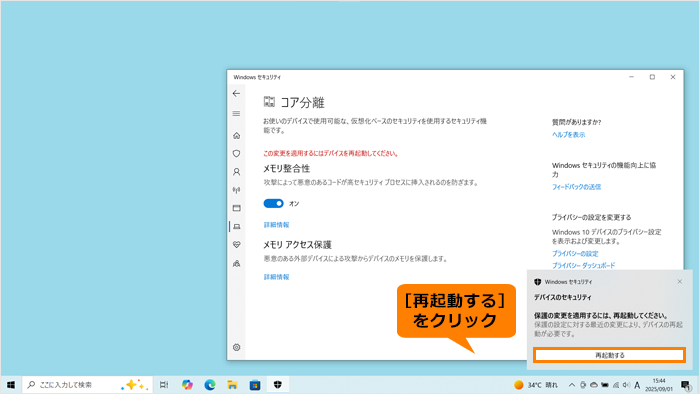The image size is (700, 394).
Task: Open the プライバシー ダッシュボード link
Action: (583, 265)
